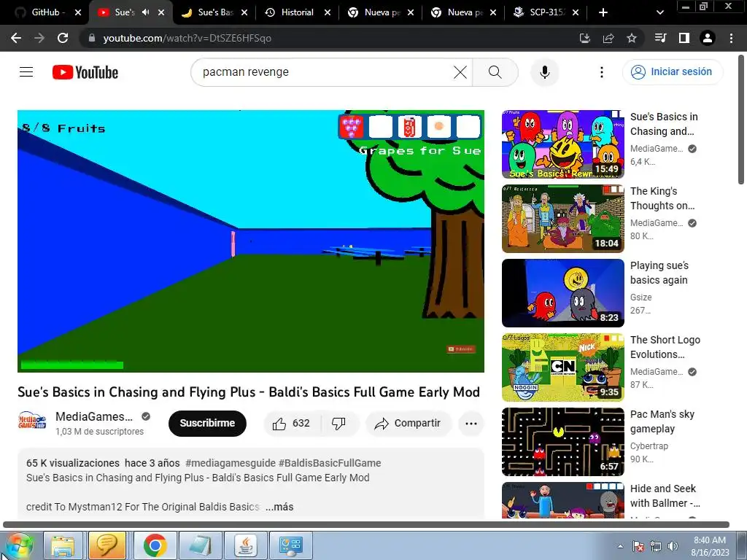
Task: Click #mediagamesguide hashtag
Action: tap(230, 463)
